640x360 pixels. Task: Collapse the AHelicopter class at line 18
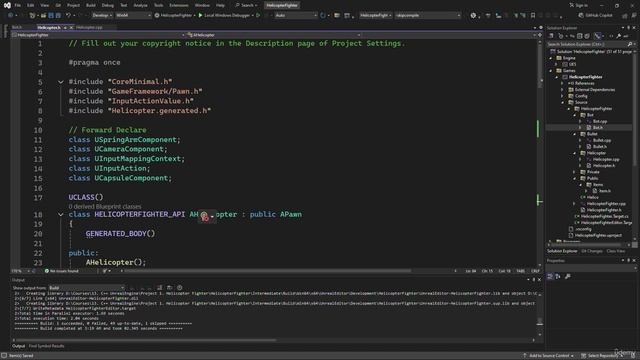(61, 215)
